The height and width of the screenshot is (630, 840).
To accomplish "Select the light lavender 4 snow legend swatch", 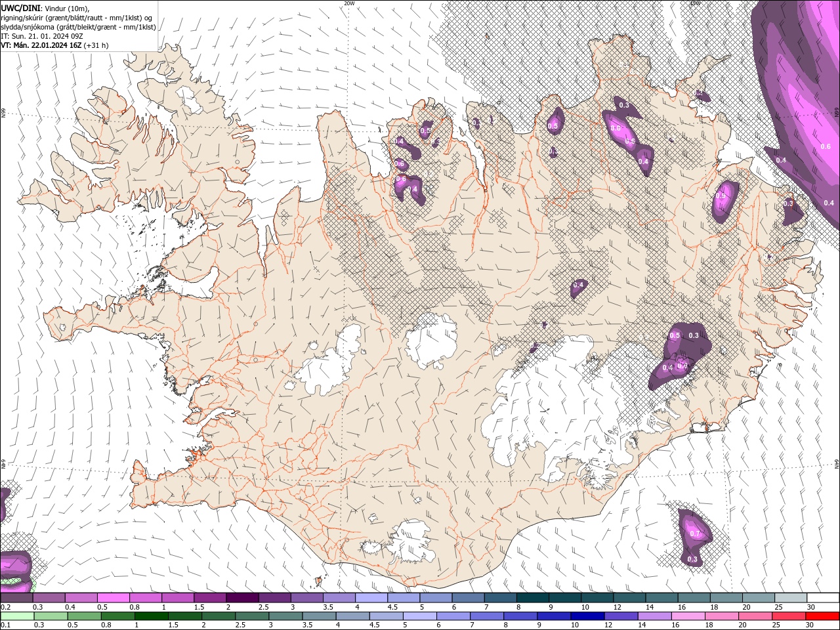I will pyautogui.click(x=371, y=598).
